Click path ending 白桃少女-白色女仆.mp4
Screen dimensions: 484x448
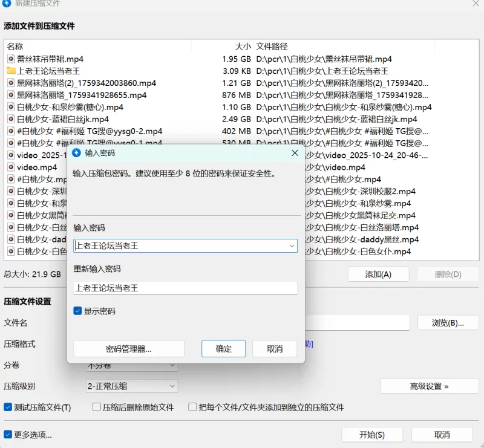pyautogui.click(x=358, y=251)
